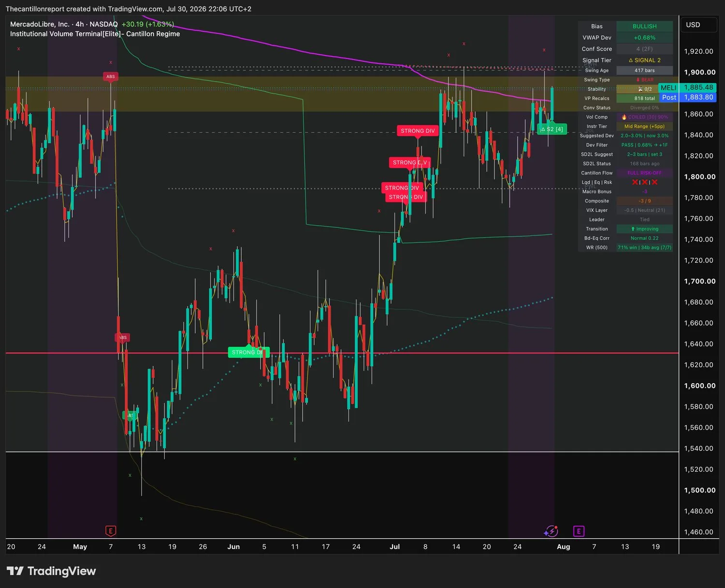Click the Transition Improving cell
Viewport: 725px width, 588px height.
[644, 229]
